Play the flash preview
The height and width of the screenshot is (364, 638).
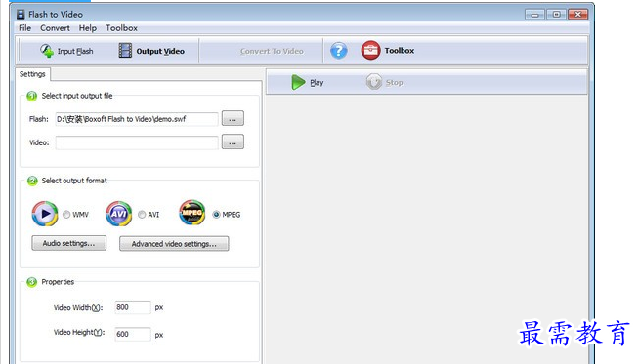coord(308,83)
